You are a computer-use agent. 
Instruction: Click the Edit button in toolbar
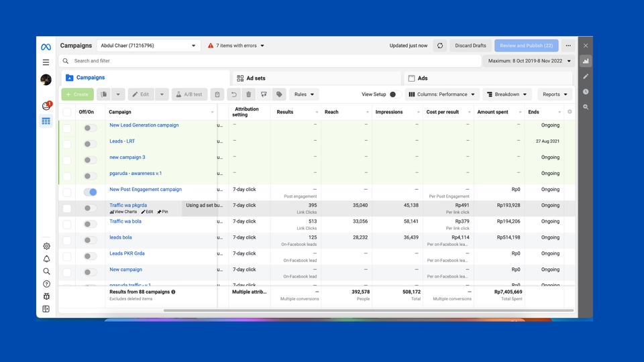[x=141, y=95]
